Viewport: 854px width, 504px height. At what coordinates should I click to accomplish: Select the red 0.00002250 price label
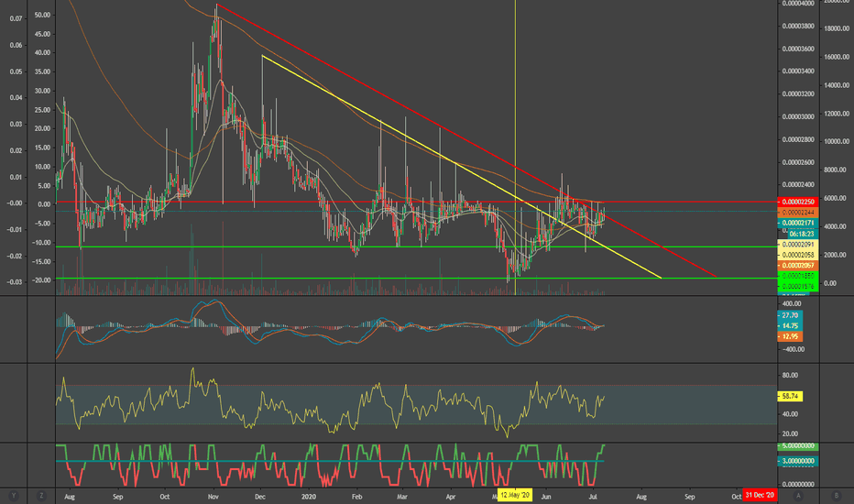pyautogui.click(x=798, y=202)
